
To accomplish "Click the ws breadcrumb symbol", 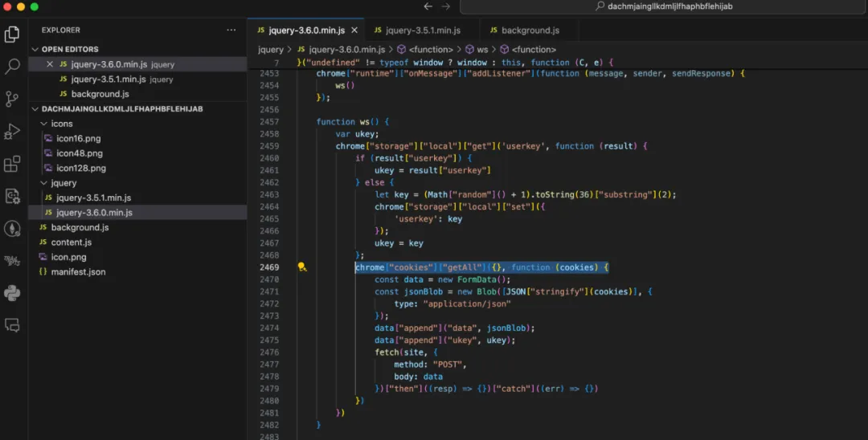I will 477,50.
